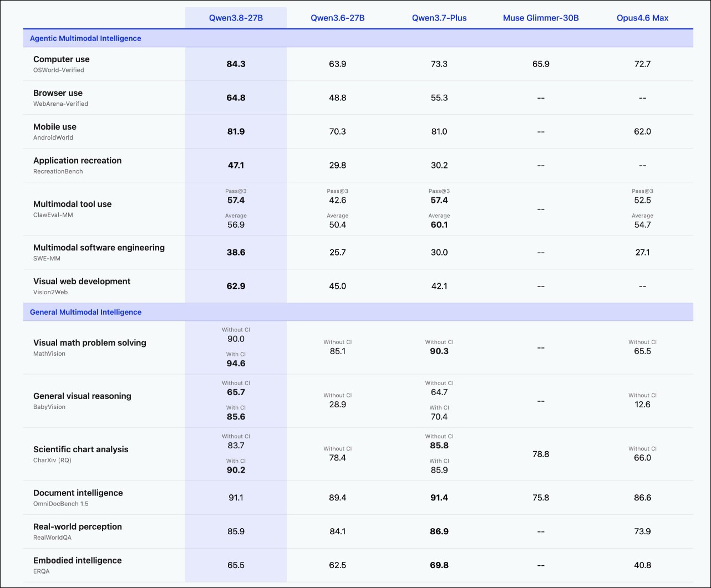Select the Embodied intelligence row label
Image resolution: width=711 pixels, height=588 pixels.
(78, 561)
